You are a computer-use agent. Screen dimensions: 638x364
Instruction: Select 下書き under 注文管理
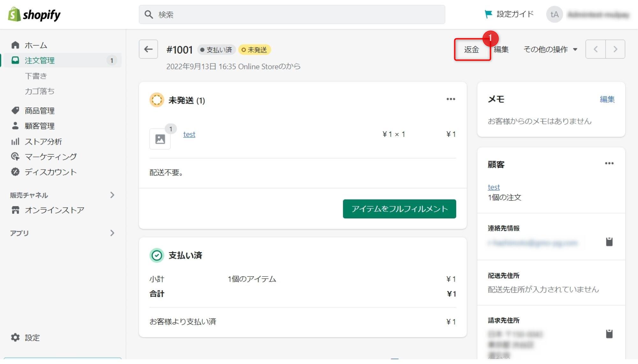pos(36,76)
